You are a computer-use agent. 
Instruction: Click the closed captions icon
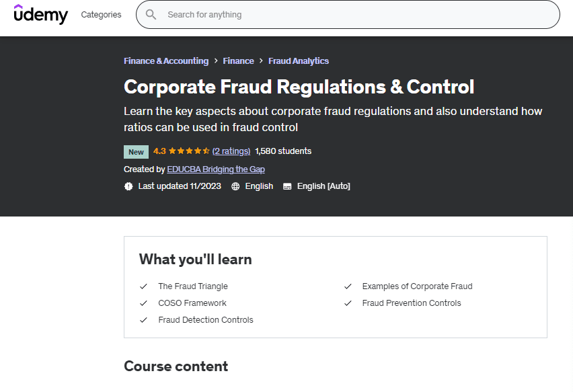pyautogui.click(x=287, y=186)
